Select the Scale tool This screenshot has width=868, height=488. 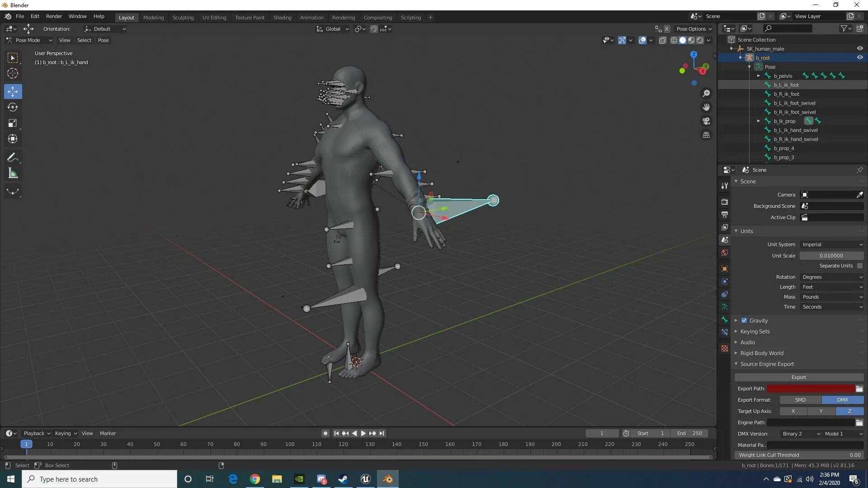(x=13, y=123)
